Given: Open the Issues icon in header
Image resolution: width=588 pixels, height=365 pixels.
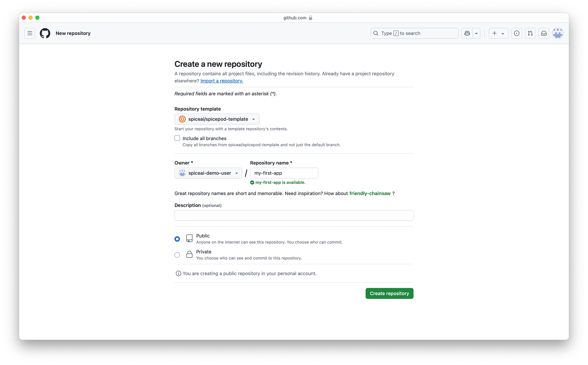Looking at the screenshot, I should tap(517, 33).
